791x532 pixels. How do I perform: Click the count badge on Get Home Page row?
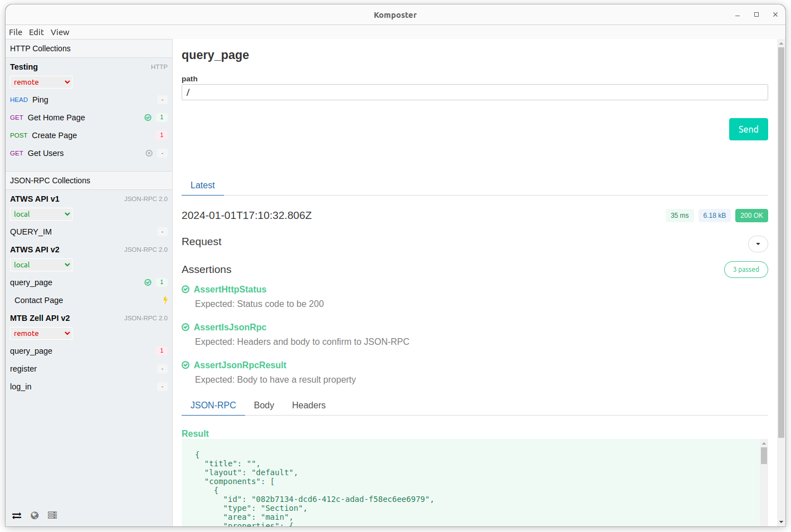pos(162,118)
